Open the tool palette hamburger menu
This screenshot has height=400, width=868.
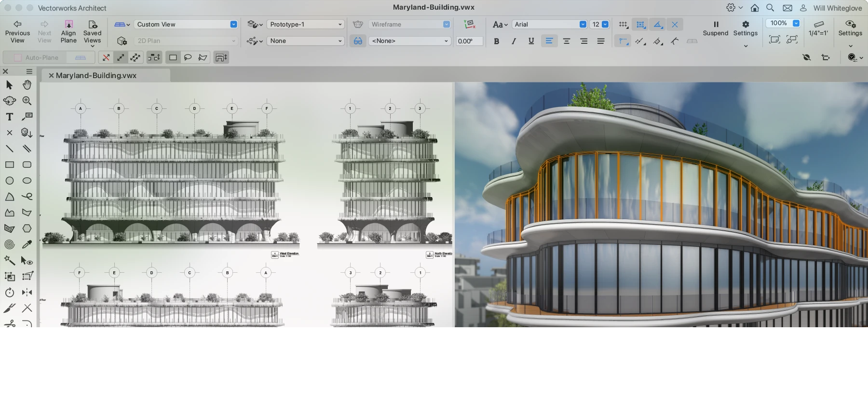point(29,71)
